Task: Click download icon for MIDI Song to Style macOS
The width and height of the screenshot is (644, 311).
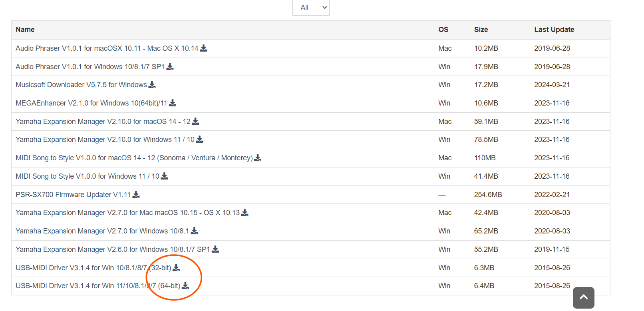Action: pyautogui.click(x=258, y=157)
